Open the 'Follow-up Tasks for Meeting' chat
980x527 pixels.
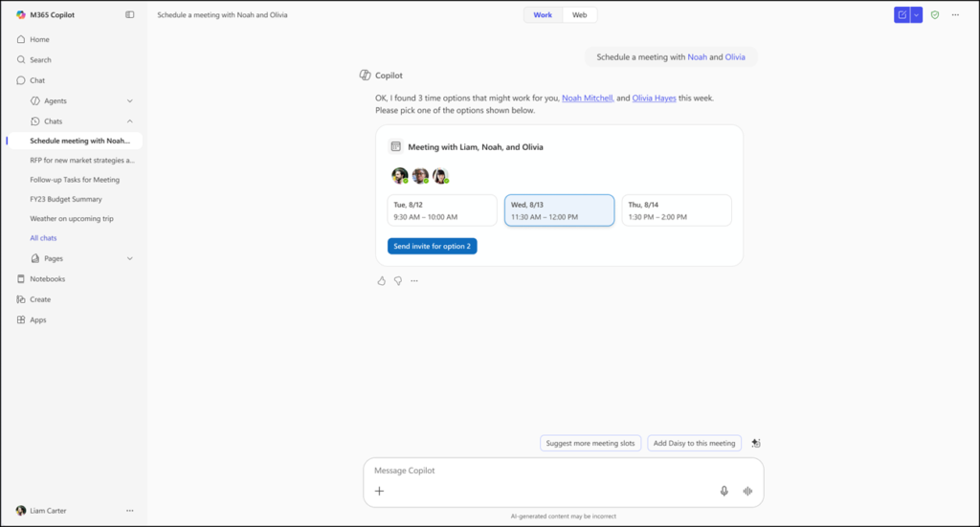coord(75,180)
